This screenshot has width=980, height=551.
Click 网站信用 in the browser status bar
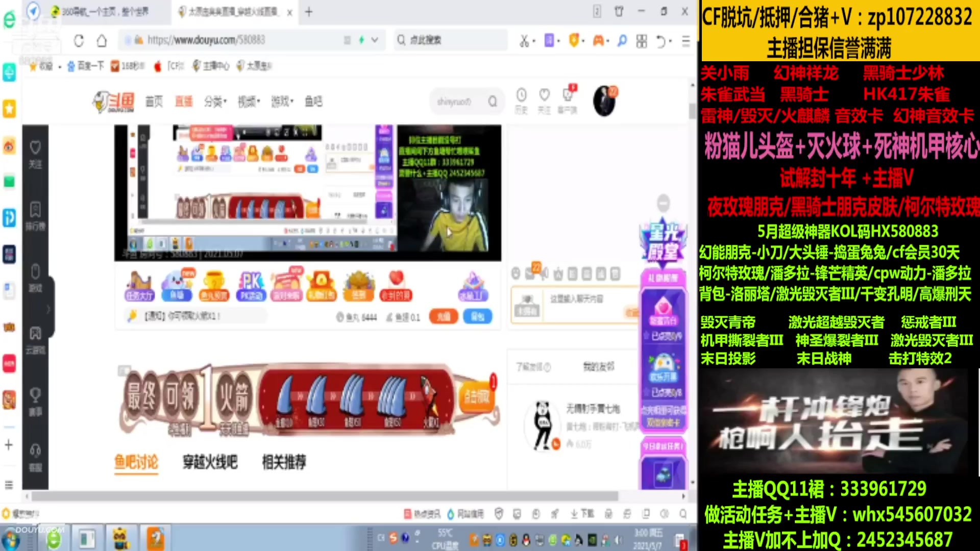point(465,514)
